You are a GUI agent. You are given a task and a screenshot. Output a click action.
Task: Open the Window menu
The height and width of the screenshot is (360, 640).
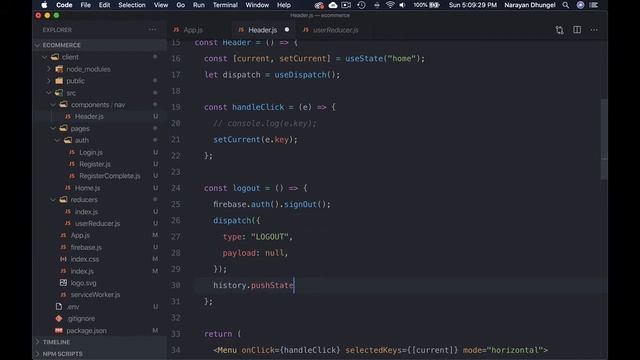pyautogui.click(x=257, y=5)
